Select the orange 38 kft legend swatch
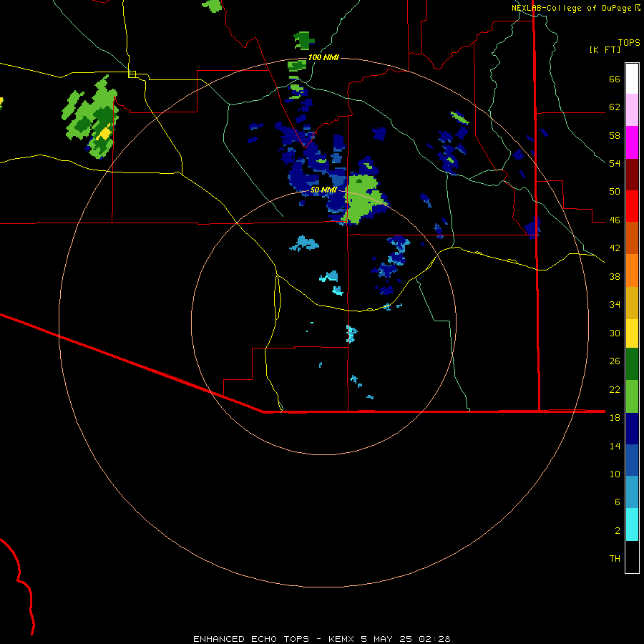644x644 pixels. click(x=632, y=270)
